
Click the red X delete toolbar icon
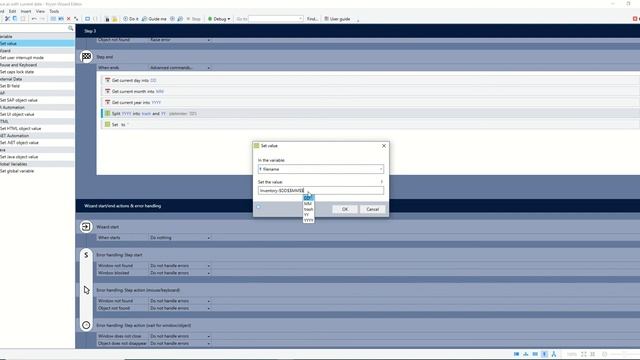point(69,19)
